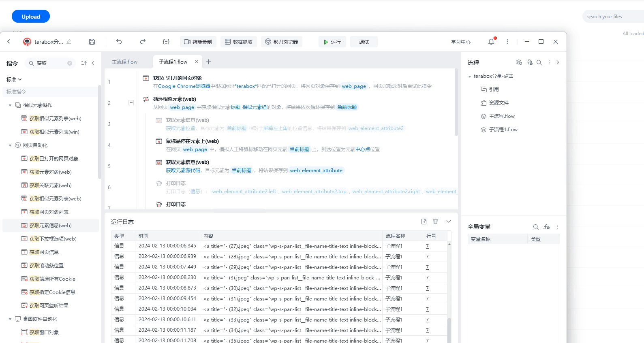The width and height of the screenshot is (644, 343).
Task: Collapse the 网页自动化 tree group
Action: (10, 145)
